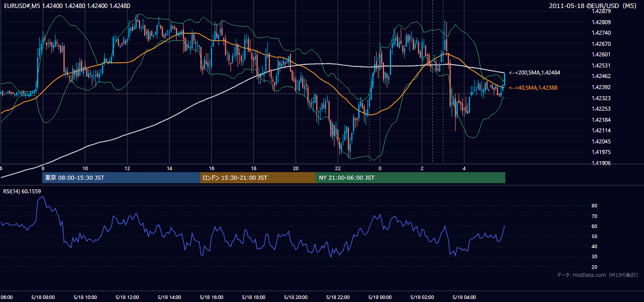Screen dimensions: 644x302
Task: Click price scale value 1.41906
Action: 602,163
